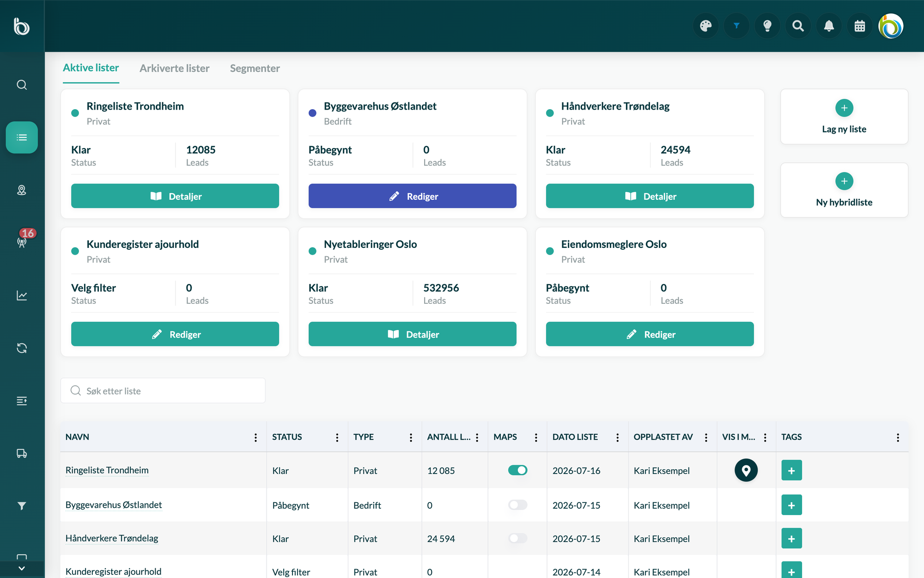This screenshot has height=578, width=924.
Task: Open the calendar icon in top bar
Action: pyautogui.click(x=859, y=26)
